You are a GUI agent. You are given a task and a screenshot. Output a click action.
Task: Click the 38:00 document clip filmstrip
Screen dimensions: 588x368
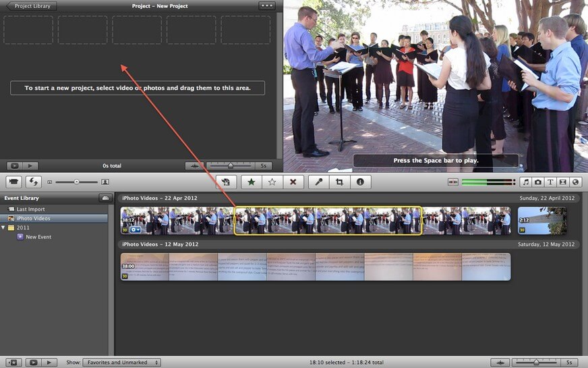coord(316,267)
